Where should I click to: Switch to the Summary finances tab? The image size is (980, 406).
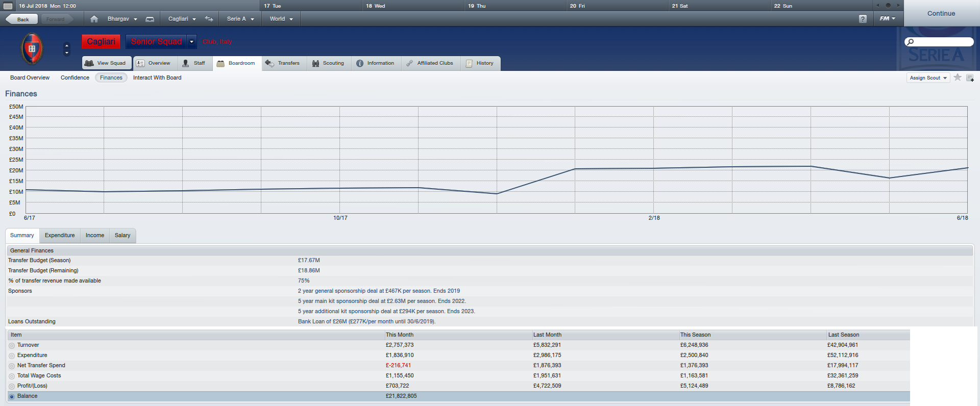pos(22,235)
